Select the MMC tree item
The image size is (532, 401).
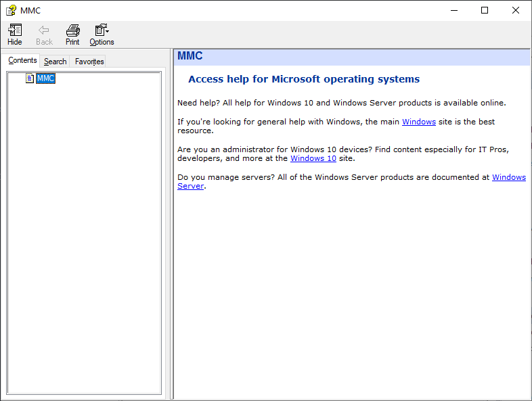coord(46,78)
